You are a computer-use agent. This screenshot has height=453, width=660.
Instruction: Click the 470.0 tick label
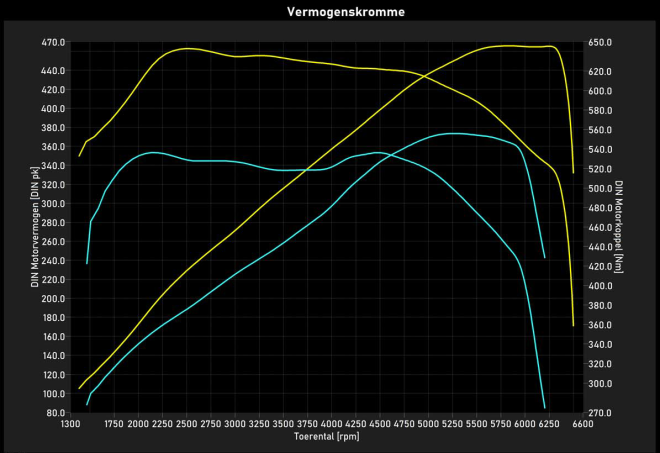[x=53, y=43]
